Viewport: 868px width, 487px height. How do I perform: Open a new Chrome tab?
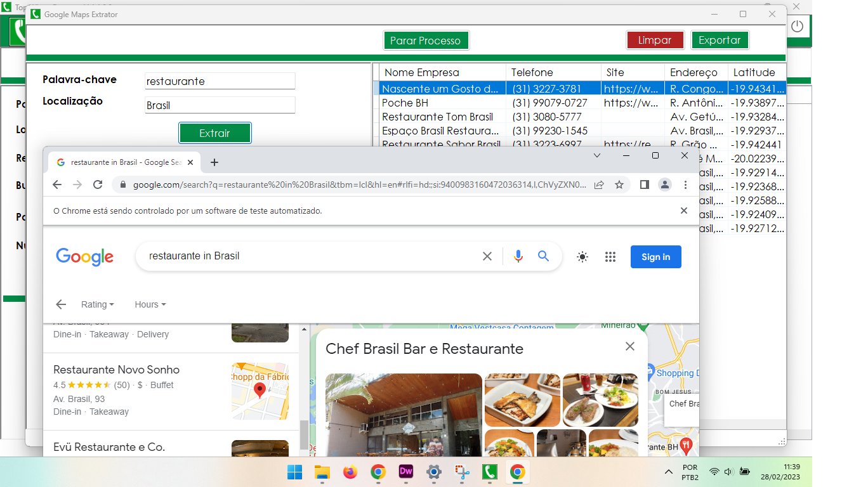(214, 162)
